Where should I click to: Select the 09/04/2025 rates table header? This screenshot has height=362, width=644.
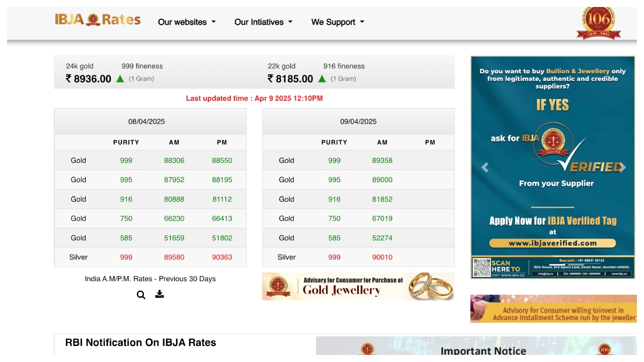pyautogui.click(x=358, y=121)
